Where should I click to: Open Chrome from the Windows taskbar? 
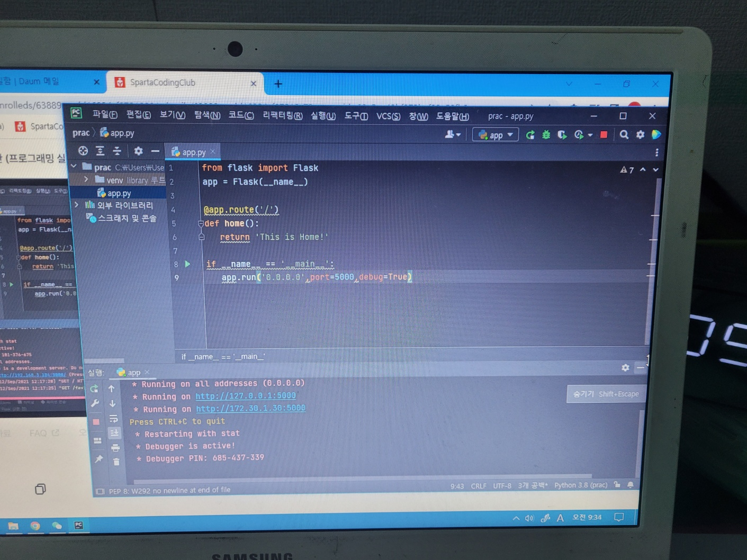pyautogui.click(x=35, y=526)
